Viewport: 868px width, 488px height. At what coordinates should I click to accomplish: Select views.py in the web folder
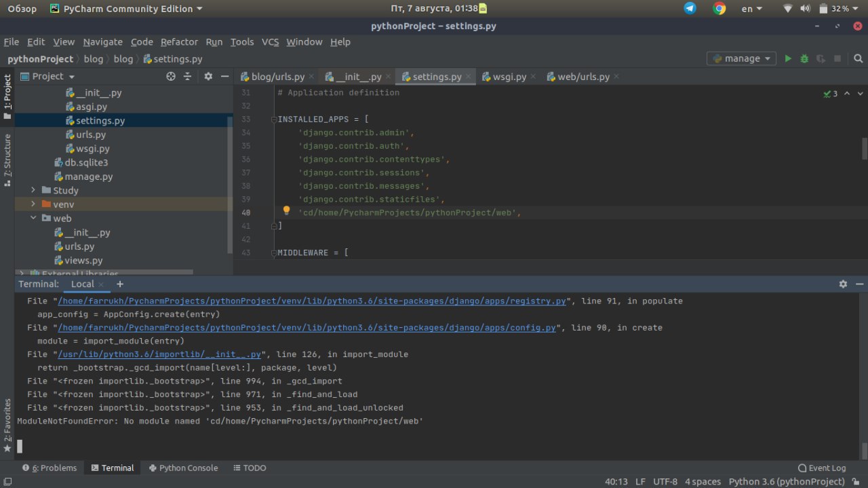pos(78,261)
